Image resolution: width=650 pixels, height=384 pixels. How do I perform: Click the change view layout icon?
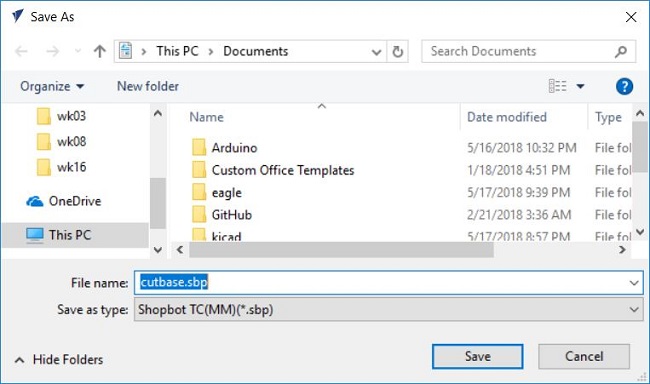click(558, 86)
